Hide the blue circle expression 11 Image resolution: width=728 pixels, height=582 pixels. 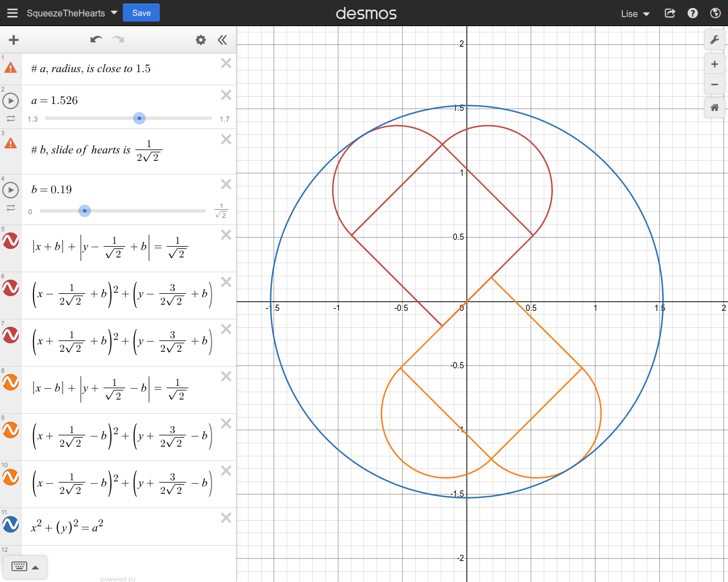(11, 524)
